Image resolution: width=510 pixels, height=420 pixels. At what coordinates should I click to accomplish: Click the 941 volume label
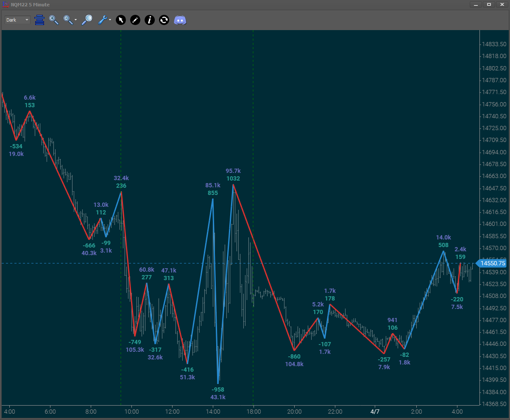pyautogui.click(x=393, y=320)
